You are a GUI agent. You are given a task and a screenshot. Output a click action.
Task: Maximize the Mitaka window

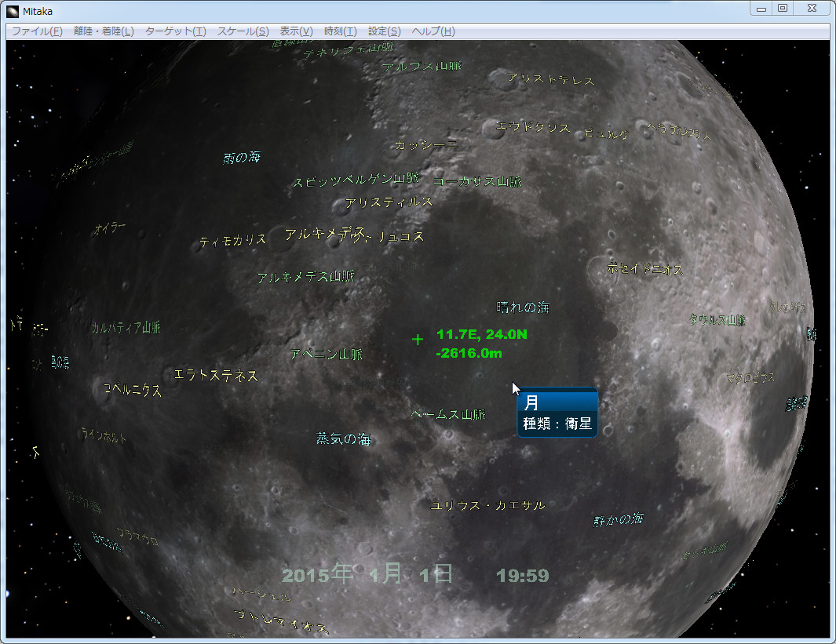point(783,9)
